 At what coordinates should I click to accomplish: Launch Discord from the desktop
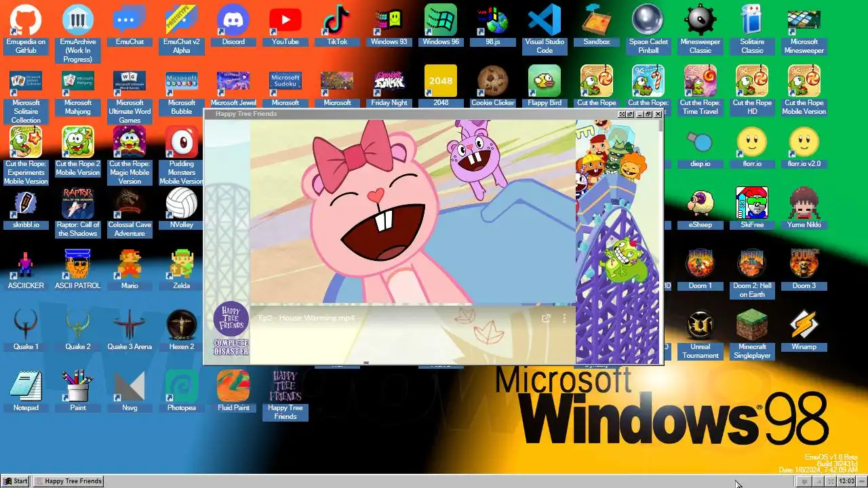[x=233, y=25]
